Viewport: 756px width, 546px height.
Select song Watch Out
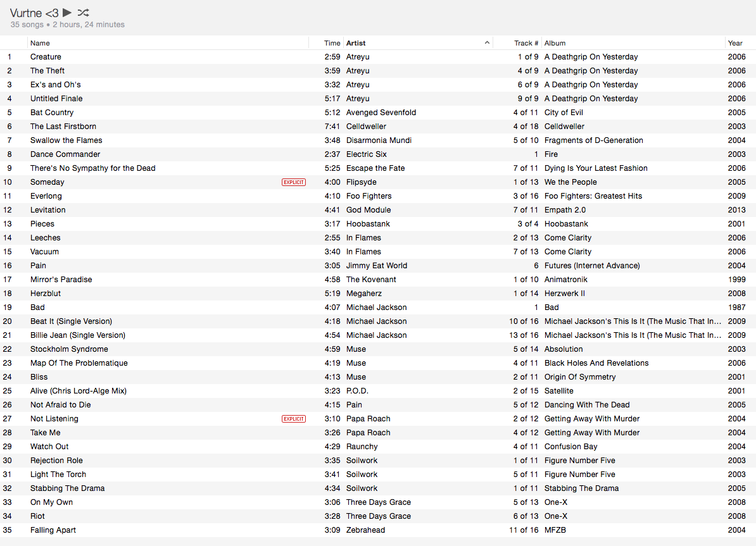(x=49, y=447)
